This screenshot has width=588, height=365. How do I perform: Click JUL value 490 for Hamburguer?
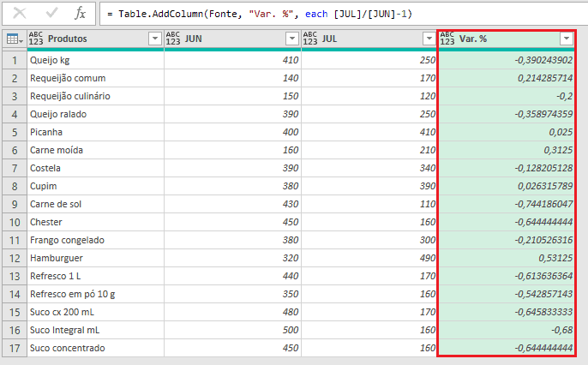tap(369, 258)
